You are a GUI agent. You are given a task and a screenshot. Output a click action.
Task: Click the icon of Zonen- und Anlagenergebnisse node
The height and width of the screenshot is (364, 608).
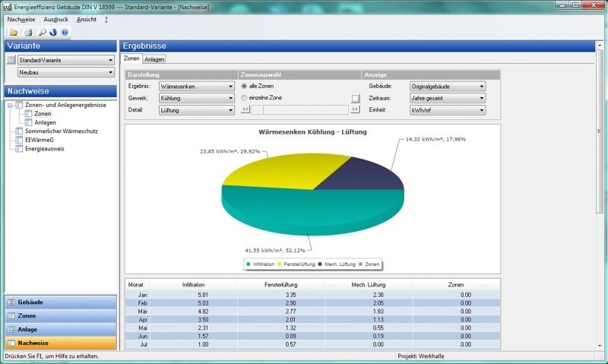(19, 105)
